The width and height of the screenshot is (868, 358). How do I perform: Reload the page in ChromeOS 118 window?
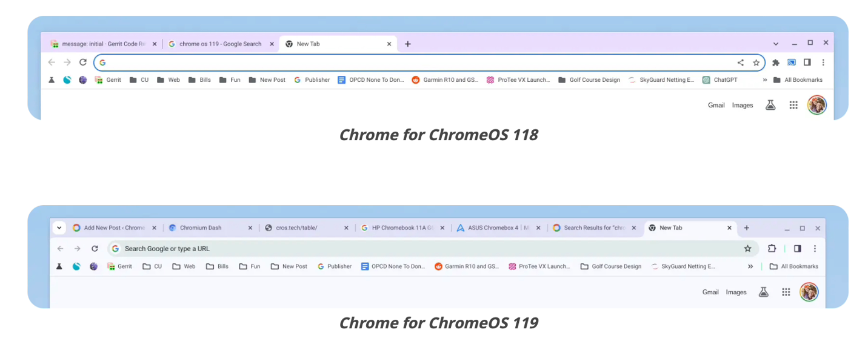83,62
